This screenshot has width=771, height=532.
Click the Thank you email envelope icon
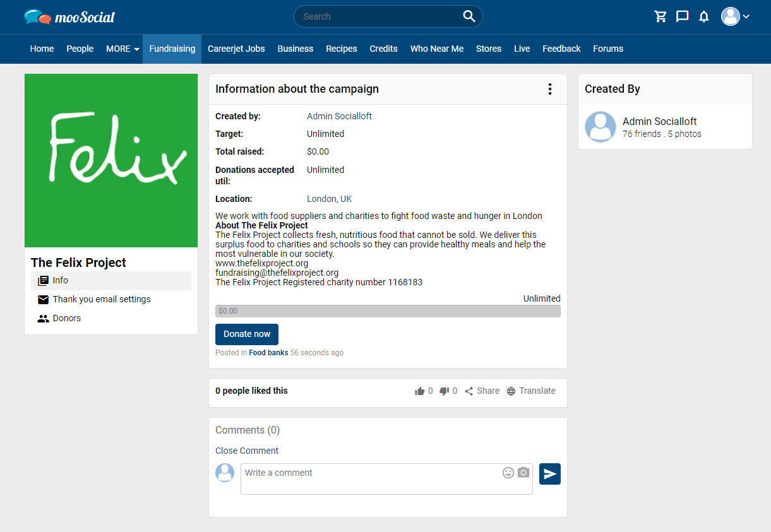[43, 300]
